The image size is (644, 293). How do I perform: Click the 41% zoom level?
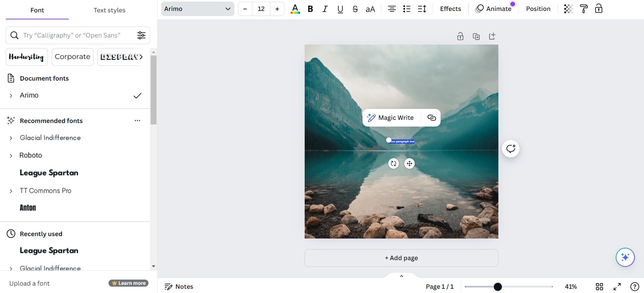[571, 287]
